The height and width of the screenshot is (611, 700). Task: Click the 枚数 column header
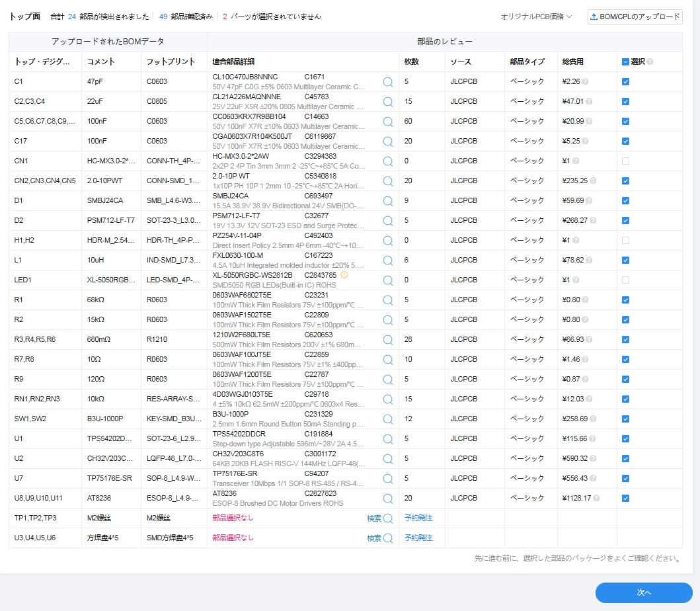click(412, 61)
